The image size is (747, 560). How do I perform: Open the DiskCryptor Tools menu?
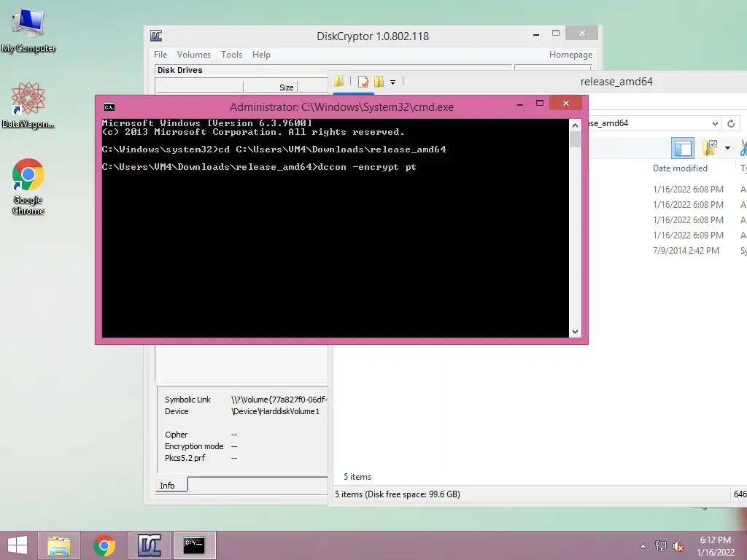pos(231,55)
